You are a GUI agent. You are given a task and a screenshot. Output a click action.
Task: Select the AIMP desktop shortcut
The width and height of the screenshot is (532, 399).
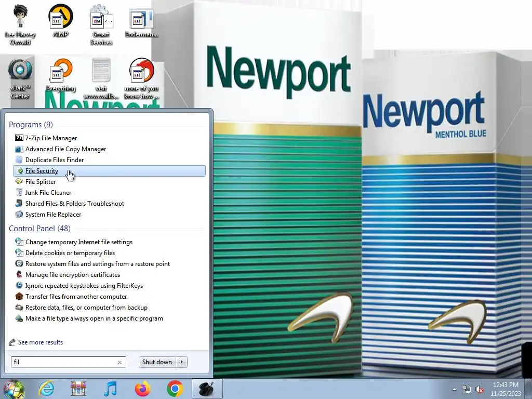(x=60, y=21)
